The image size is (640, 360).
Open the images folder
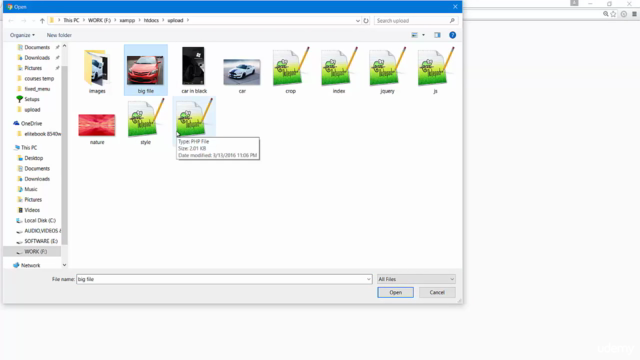[x=97, y=70]
